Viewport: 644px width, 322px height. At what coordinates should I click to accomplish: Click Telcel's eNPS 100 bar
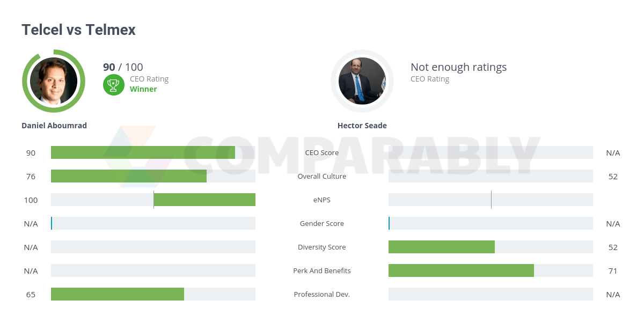(x=204, y=200)
